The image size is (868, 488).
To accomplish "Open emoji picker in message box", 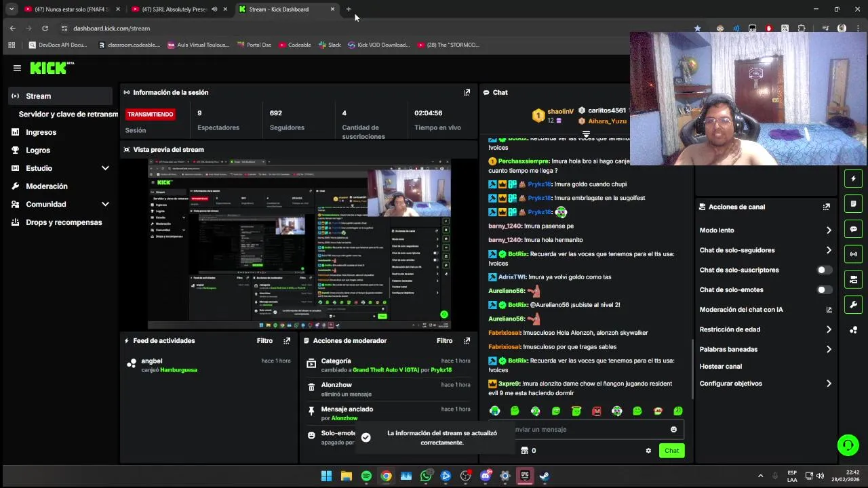I will click(673, 429).
